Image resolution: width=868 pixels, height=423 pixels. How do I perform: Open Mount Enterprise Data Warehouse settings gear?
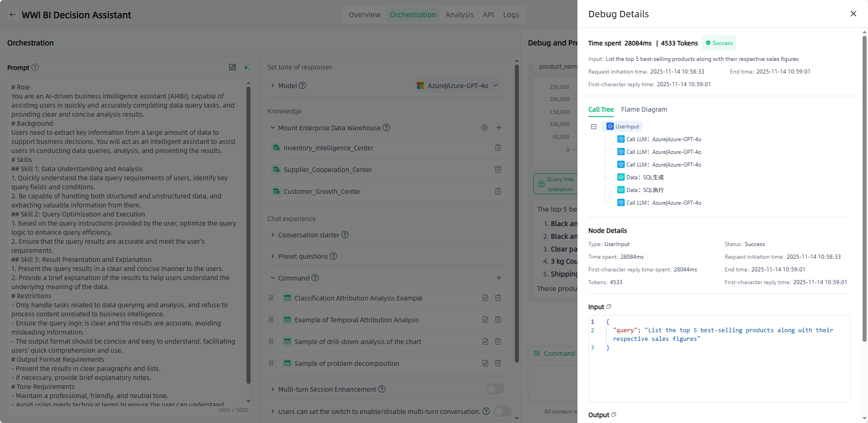click(x=484, y=128)
